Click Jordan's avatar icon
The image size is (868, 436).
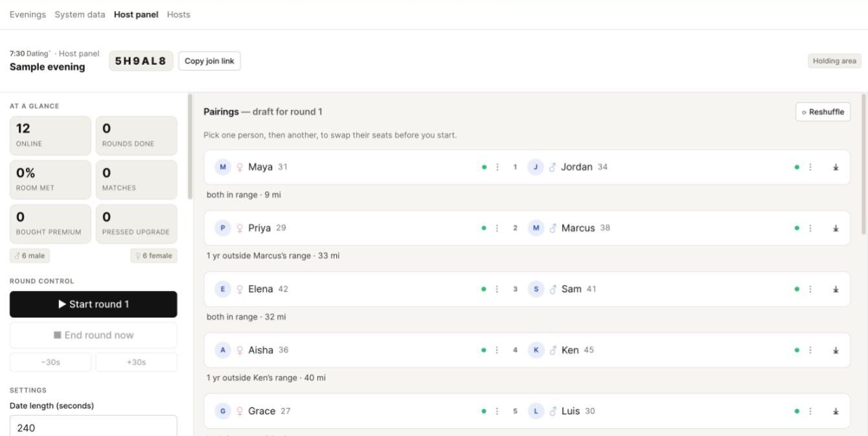pyautogui.click(x=535, y=167)
